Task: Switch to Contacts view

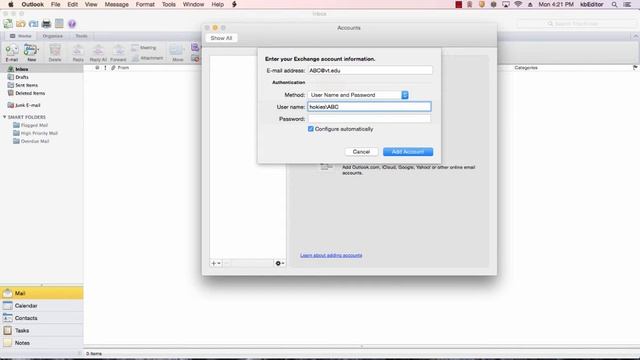Action: click(x=42, y=318)
